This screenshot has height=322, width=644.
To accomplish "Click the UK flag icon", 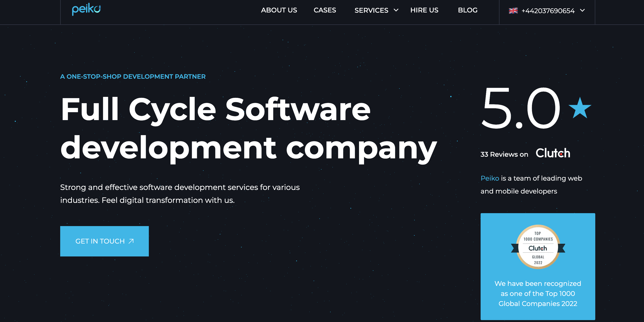I will pos(513,11).
